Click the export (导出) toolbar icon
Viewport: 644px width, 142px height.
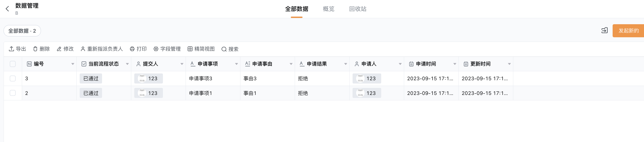click(11, 49)
